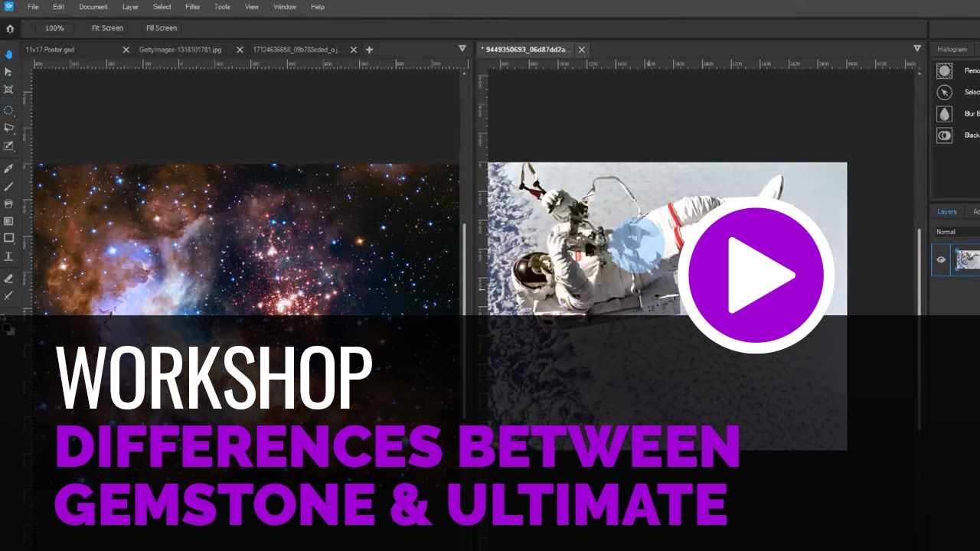This screenshot has width=980, height=551.
Task: Select the Elliptical selection tool
Action: tap(9, 110)
